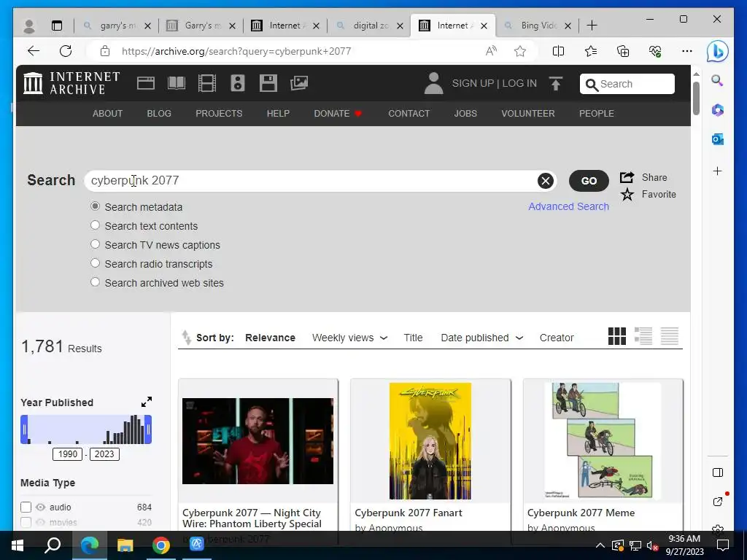
Task: Sort results by Title
Action: (413, 338)
